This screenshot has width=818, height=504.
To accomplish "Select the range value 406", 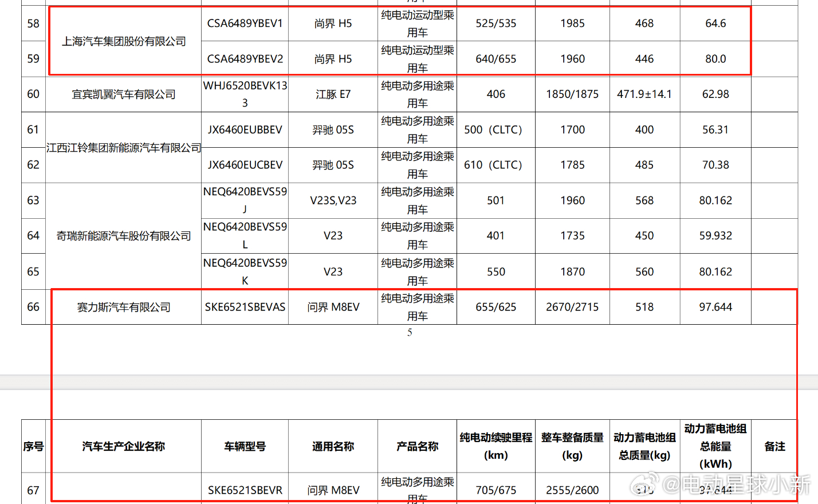I will coord(496,94).
